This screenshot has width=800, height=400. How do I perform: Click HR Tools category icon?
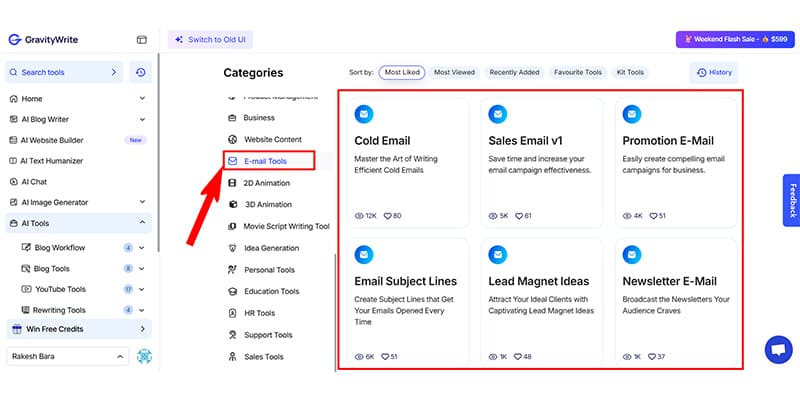(233, 313)
